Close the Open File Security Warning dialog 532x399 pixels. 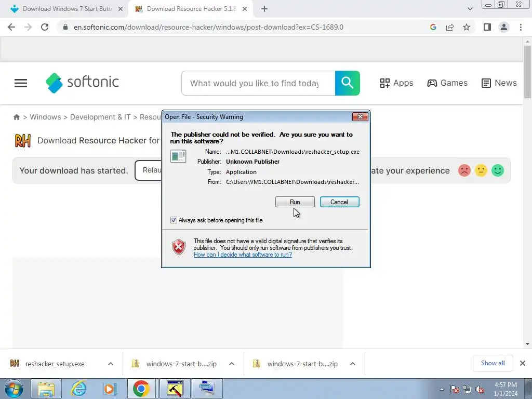360,117
